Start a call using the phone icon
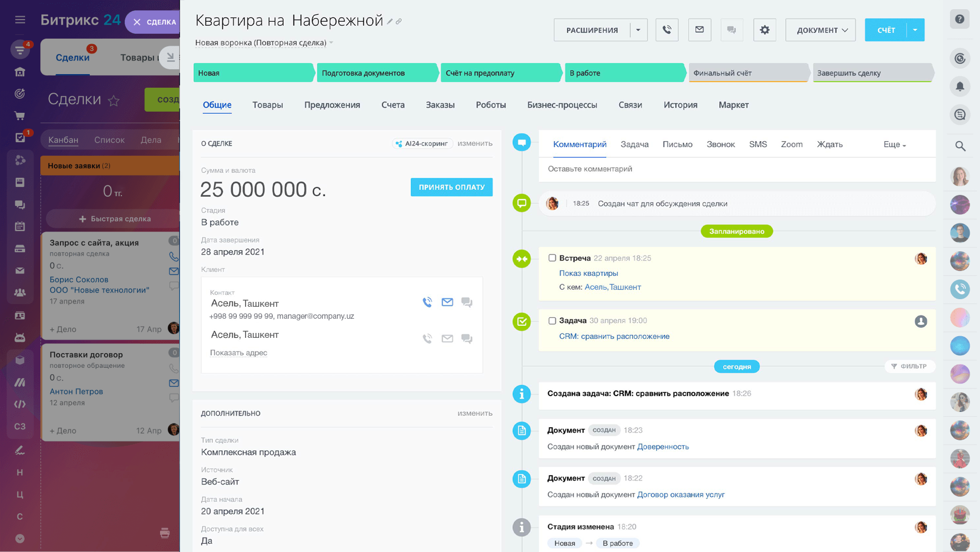The image size is (980, 552). [x=666, y=30]
